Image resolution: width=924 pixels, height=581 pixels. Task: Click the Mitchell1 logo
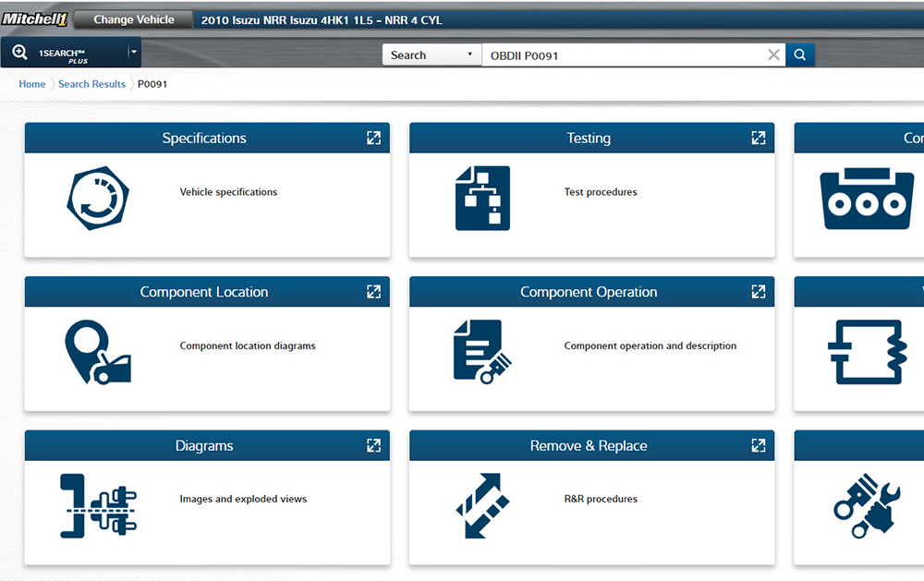coord(34,19)
